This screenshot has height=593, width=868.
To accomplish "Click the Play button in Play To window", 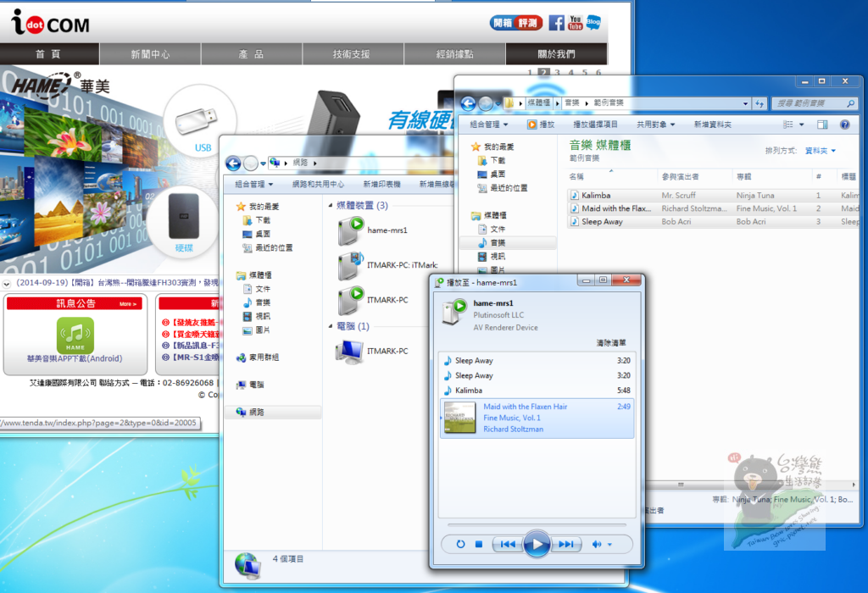I will [x=537, y=545].
